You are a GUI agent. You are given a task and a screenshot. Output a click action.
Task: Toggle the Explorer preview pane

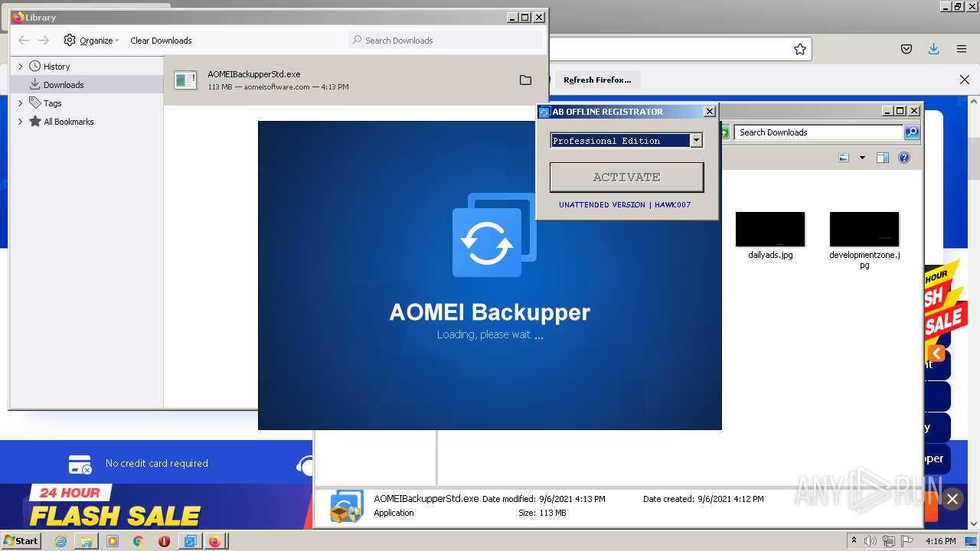(x=882, y=158)
